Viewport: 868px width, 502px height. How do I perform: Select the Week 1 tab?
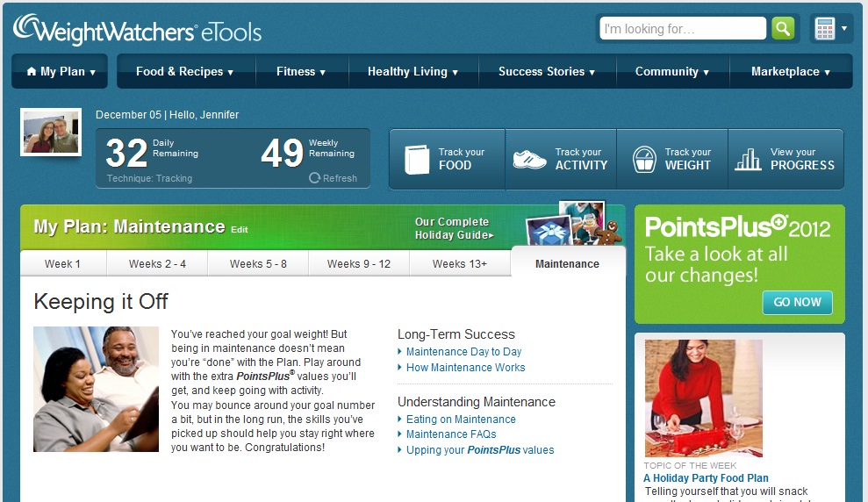click(62, 263)
